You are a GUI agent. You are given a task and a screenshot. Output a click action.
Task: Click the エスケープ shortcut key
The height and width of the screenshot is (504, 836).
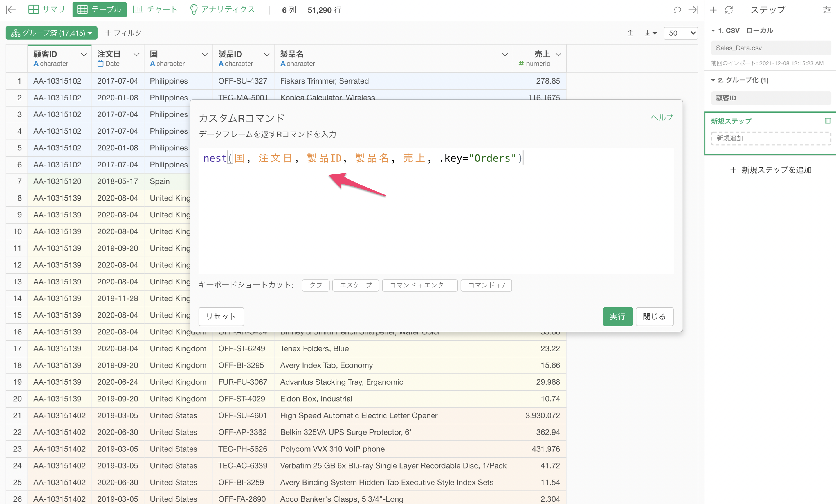[x=356, y=285]
